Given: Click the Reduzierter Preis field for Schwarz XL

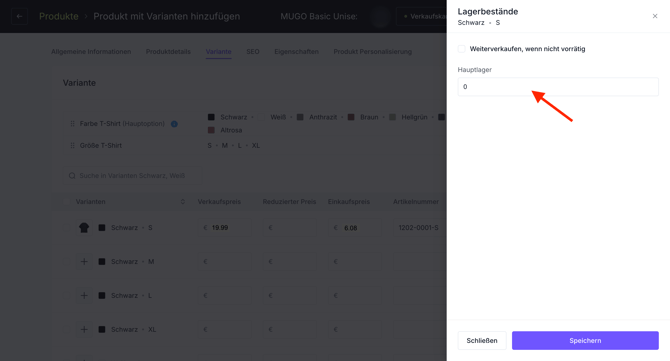Looking at the screenshot, I should 289,329.
